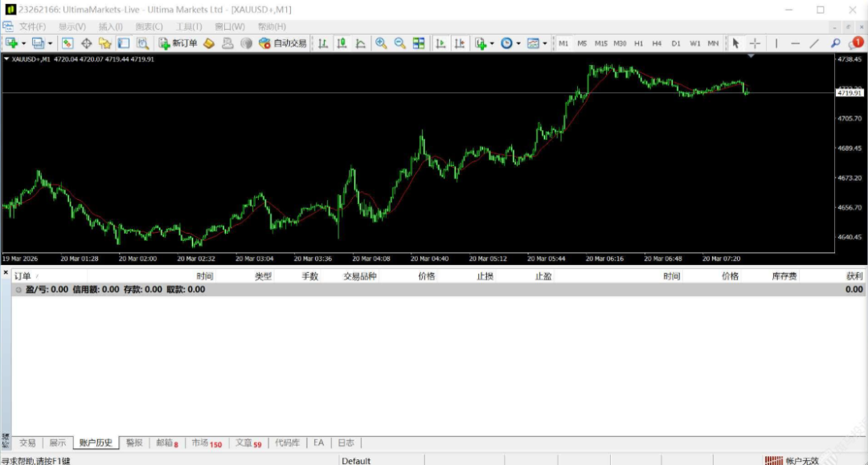Toggle chart auto scroll
868x465 pixels.
[440, 43]
